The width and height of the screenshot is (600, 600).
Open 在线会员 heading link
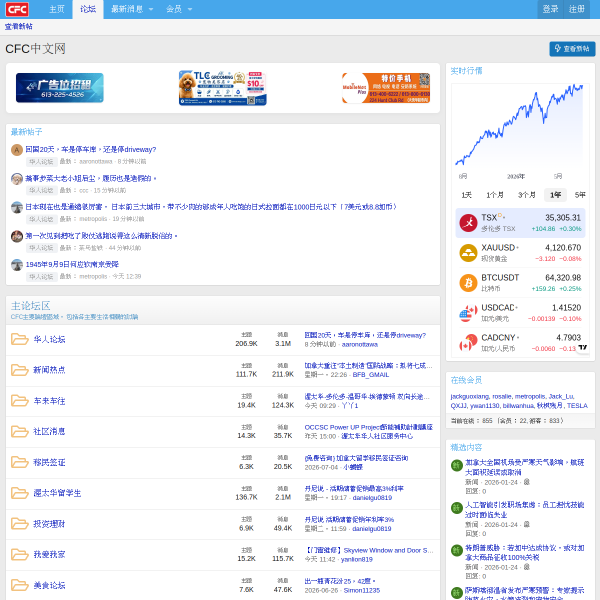tap(466, 380)
